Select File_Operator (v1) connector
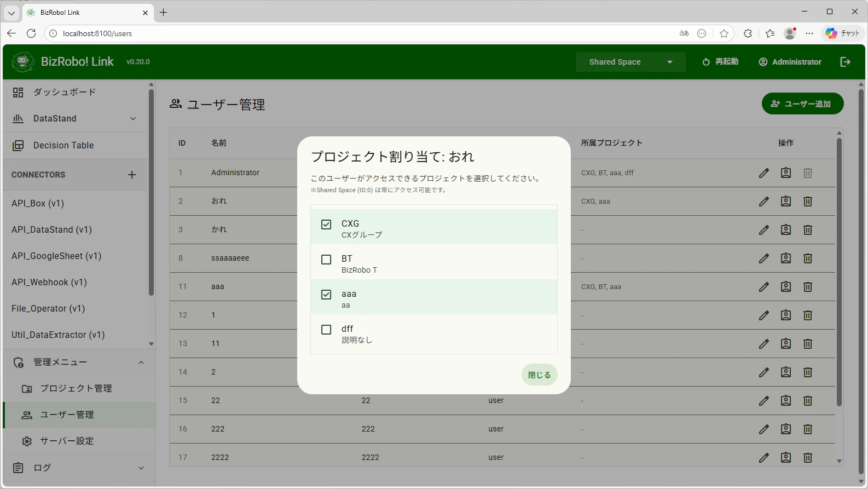 tap(75, 308)
